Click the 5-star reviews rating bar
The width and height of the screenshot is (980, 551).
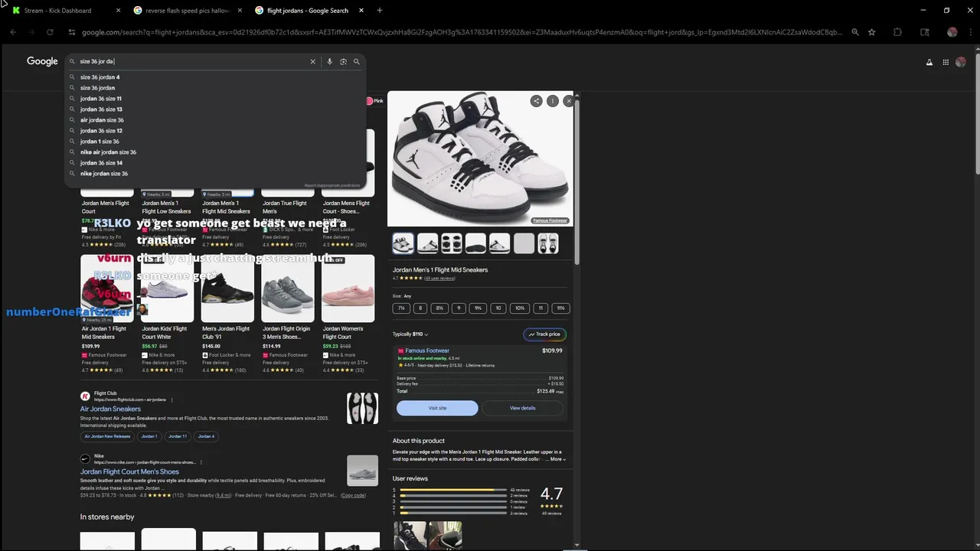pyautogui.click(x=453, y=490)
